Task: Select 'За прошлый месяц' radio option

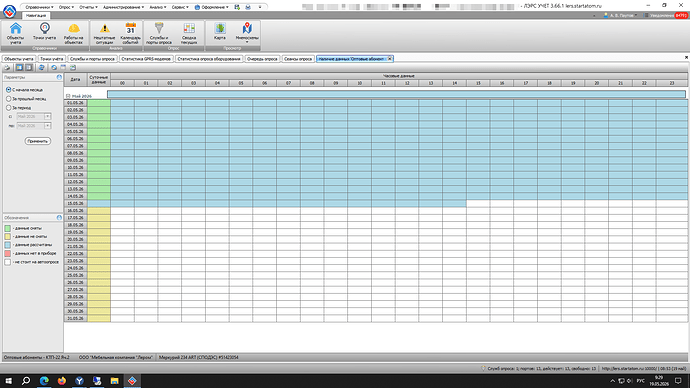Action: click(x=8, y=99)
